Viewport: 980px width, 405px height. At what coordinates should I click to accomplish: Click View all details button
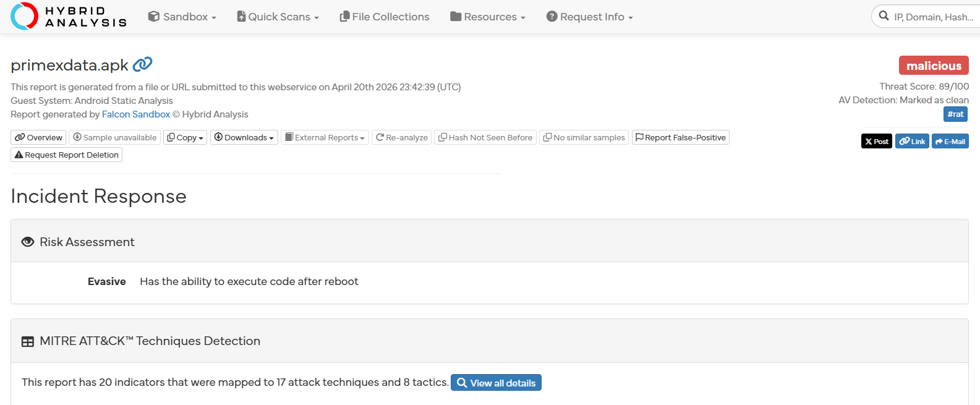(x=496, y=383)
